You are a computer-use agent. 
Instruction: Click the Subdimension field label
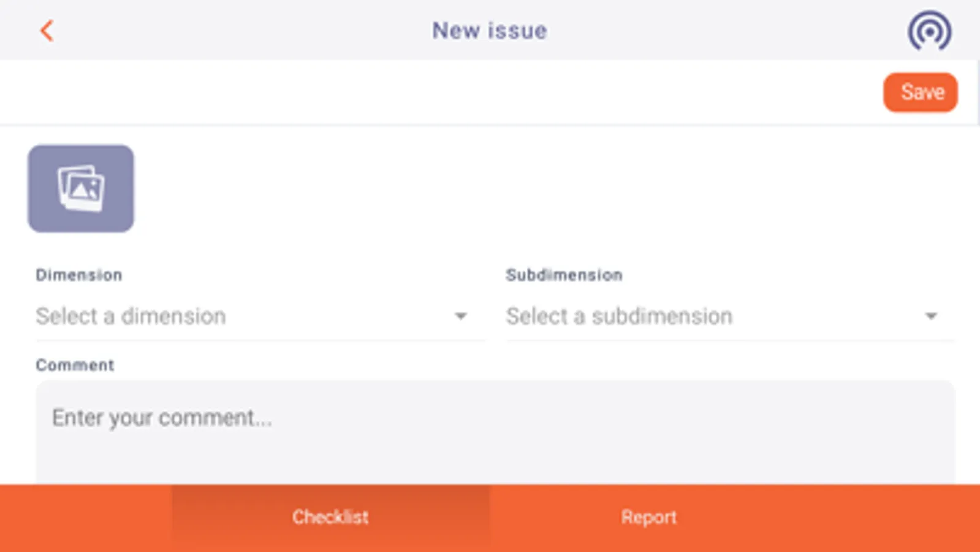pos(564,275)
